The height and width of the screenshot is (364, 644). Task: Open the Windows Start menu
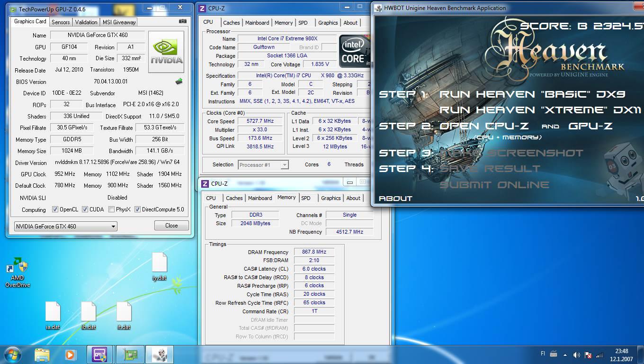[13, 355]
